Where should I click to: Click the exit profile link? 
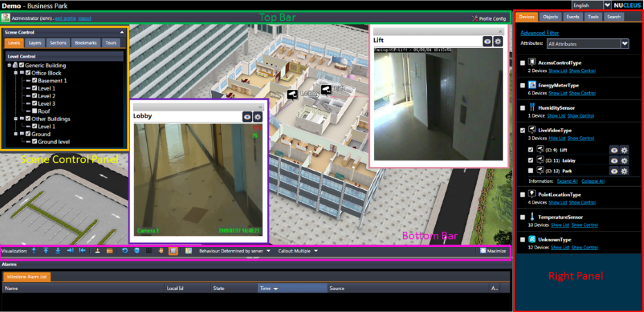[65, 19]
